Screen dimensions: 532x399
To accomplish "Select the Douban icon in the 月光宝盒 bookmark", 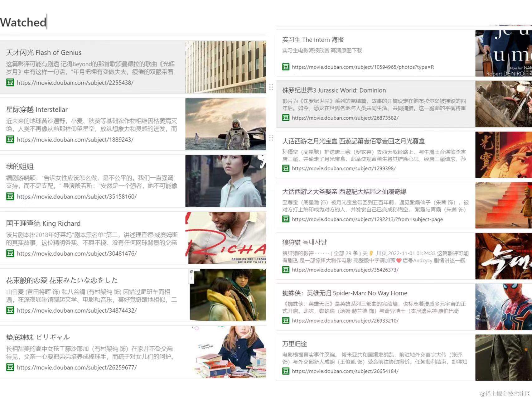I will 286,168.
